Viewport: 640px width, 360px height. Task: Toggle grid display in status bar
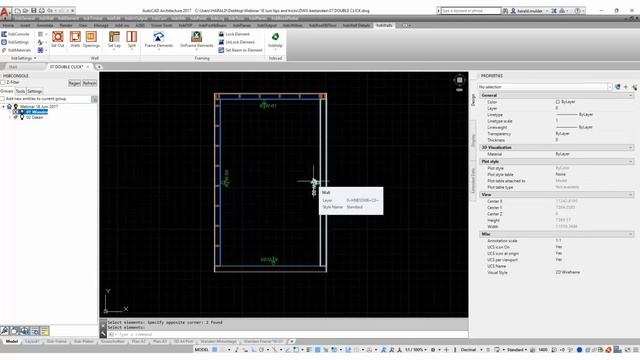click(x=215, y=350)
